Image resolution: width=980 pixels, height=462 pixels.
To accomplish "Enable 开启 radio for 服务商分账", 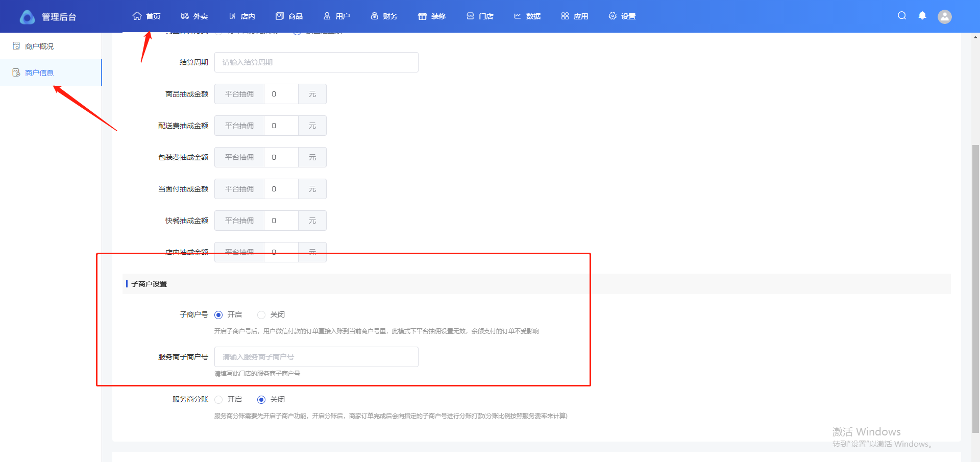I will click(x=218, y=400).
